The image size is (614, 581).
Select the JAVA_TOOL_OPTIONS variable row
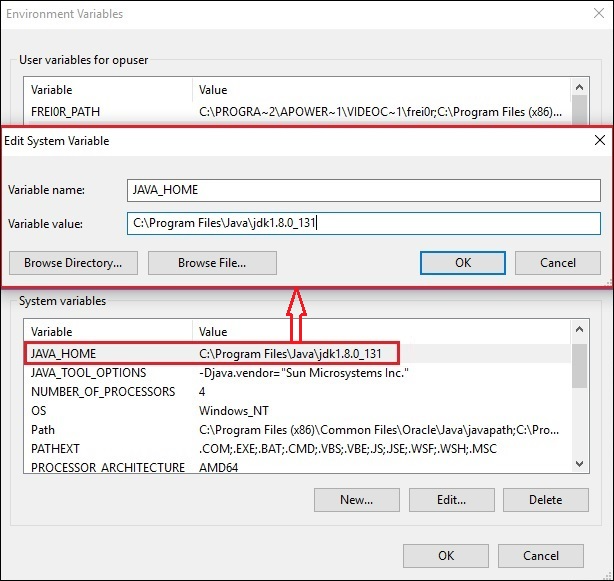pos(297,373)
